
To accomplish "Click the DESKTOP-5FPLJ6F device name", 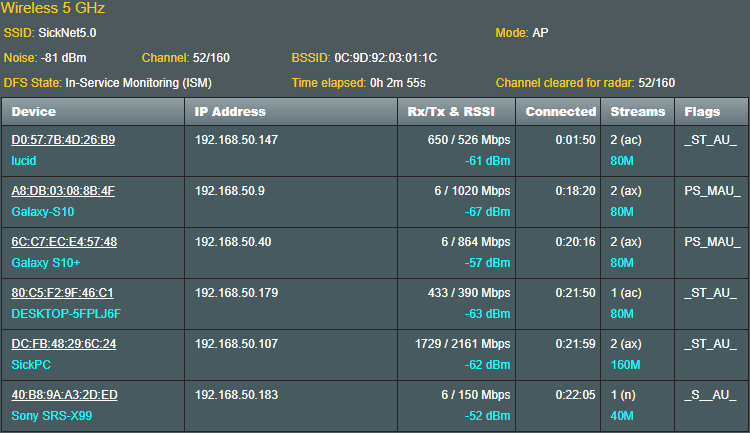I will coord(66,314).
